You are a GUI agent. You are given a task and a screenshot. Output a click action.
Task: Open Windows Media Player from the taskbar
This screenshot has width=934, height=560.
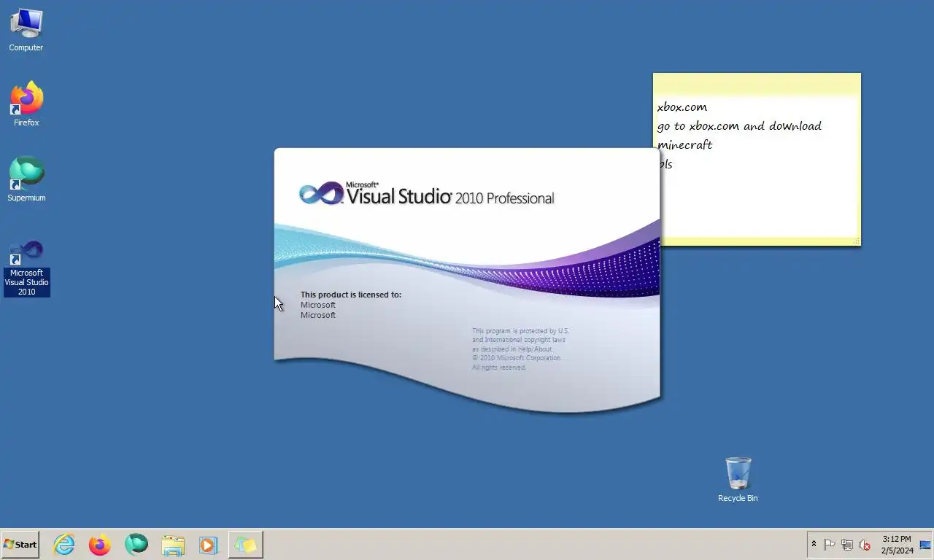point(208,545)
